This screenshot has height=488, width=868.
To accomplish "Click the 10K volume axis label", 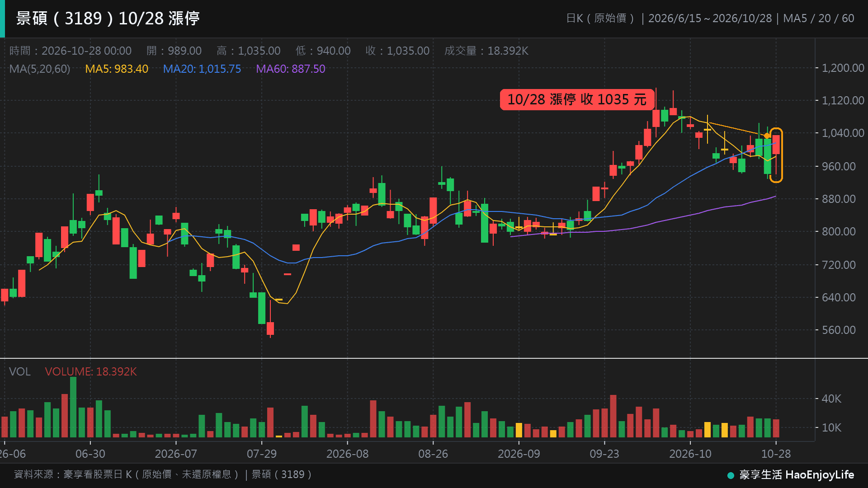I will coord(831,427).
